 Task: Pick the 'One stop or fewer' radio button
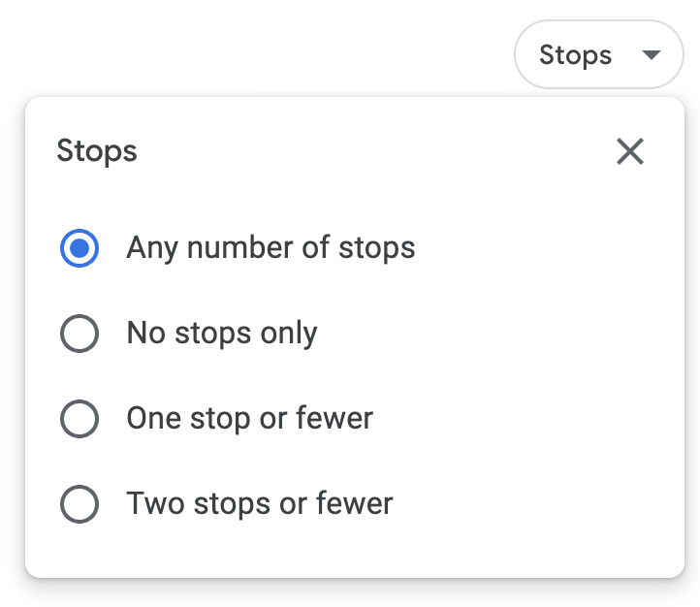click(x=80, y=420)
